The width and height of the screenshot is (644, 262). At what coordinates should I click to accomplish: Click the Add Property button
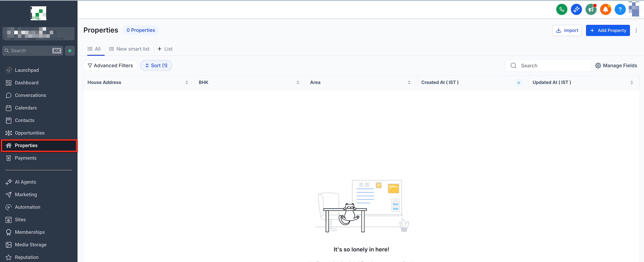tap(608, 30)
